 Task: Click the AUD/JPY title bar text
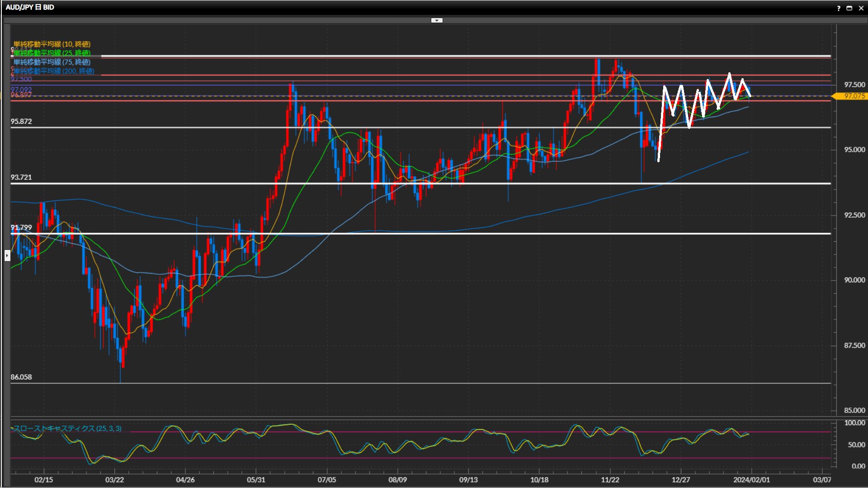click(30, 7)
